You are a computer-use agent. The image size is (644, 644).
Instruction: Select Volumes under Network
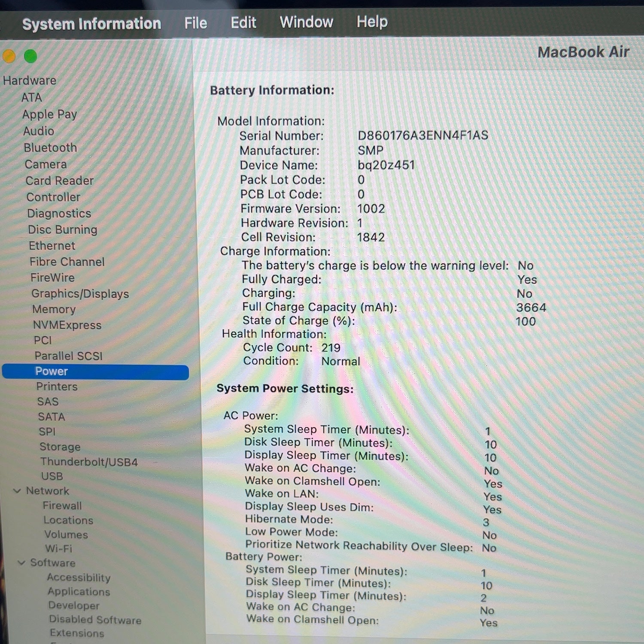click(66, 535)
